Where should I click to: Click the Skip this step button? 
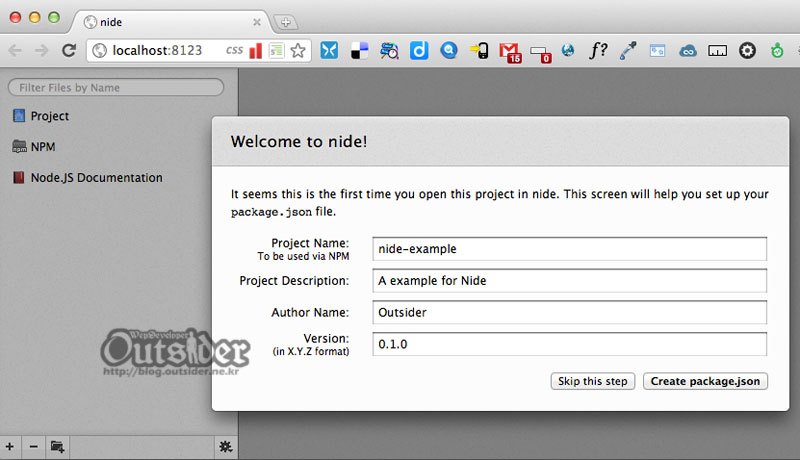coord(592,381)
